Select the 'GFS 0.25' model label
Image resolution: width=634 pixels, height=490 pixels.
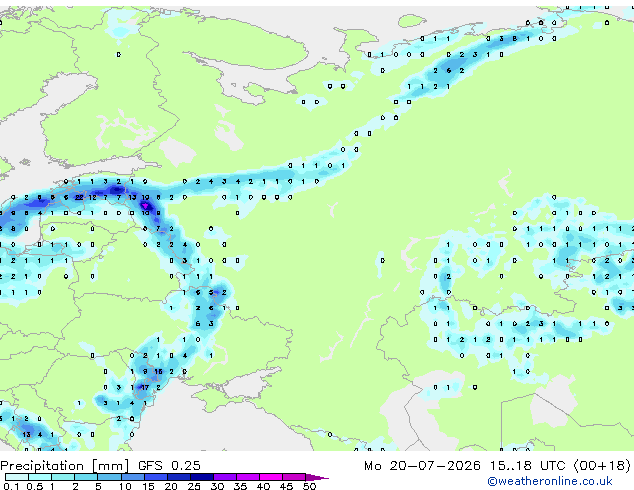point(169,466)
